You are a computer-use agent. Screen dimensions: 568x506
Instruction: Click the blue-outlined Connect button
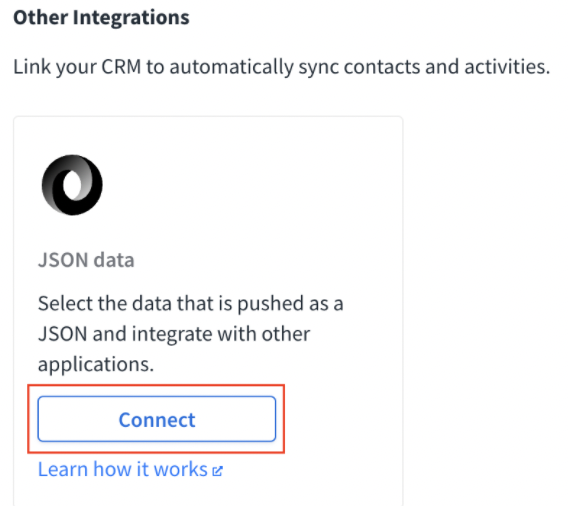156,419
